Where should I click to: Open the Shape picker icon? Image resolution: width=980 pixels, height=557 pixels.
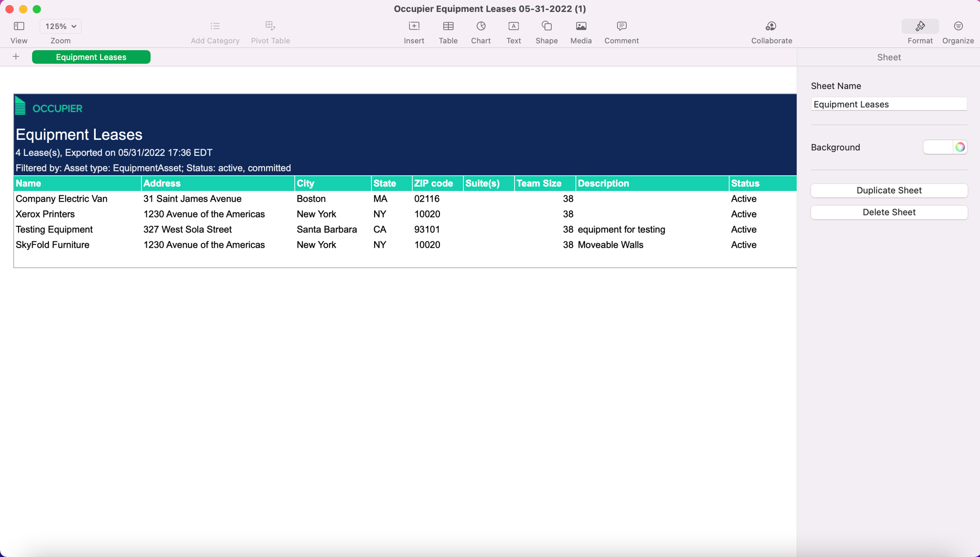[546, 26]
